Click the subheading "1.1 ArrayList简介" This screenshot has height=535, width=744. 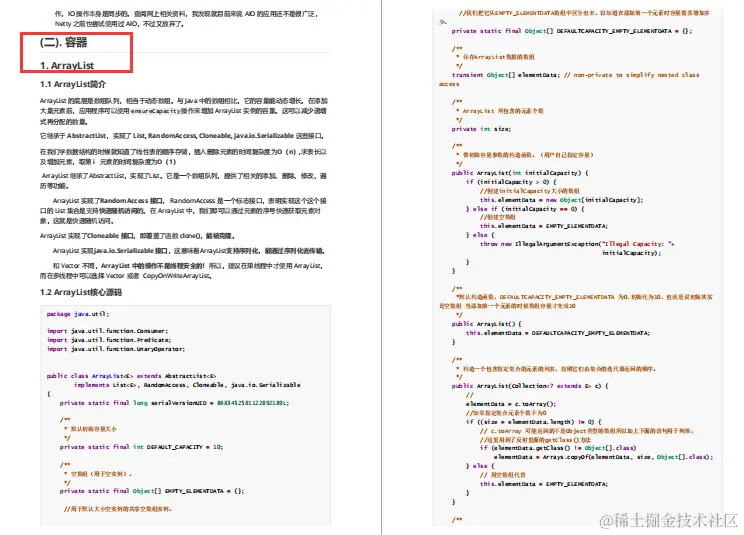click(x=73, y=84)
